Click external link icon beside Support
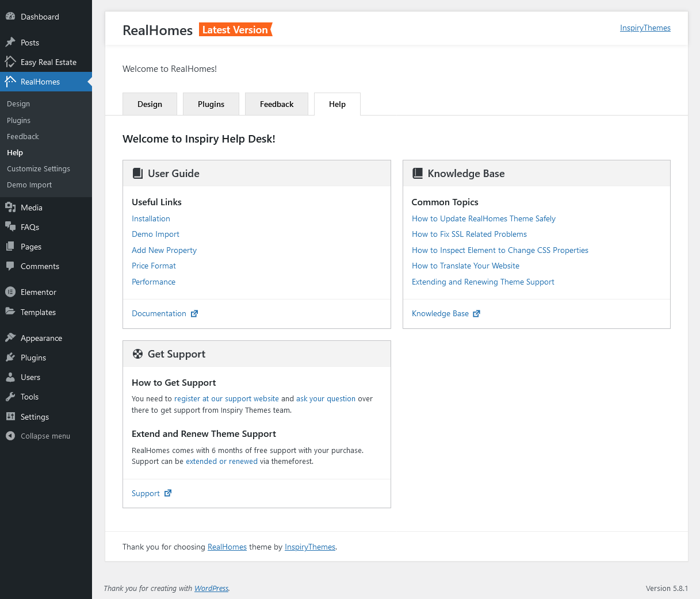 168,493
